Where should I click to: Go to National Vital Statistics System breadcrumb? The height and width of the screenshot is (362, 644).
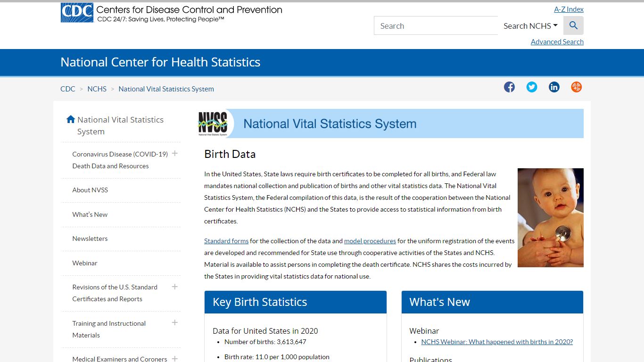point(166,89)
